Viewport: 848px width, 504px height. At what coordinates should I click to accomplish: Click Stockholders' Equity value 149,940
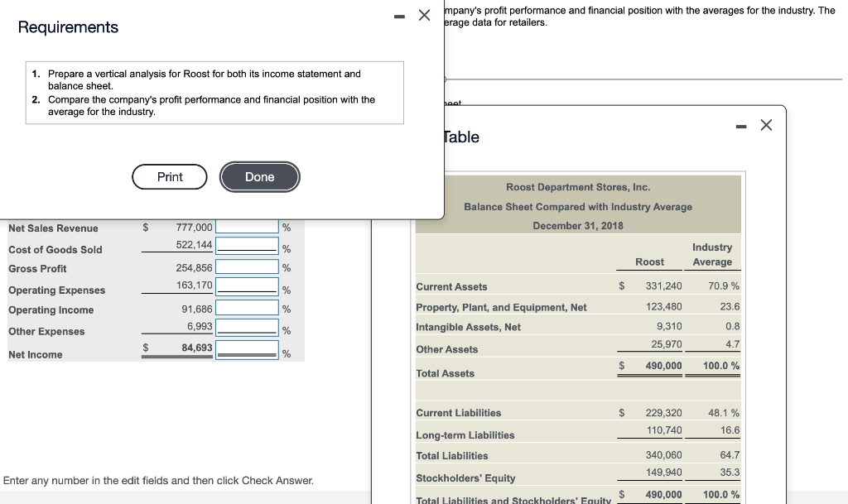[x=663, y=472]
